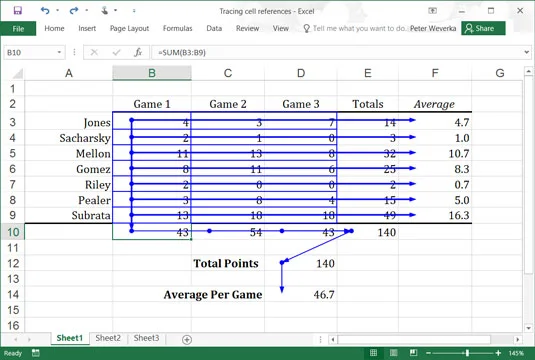Click previous sheet navigation arrow

pyautogui.click(x=16, y=340)
